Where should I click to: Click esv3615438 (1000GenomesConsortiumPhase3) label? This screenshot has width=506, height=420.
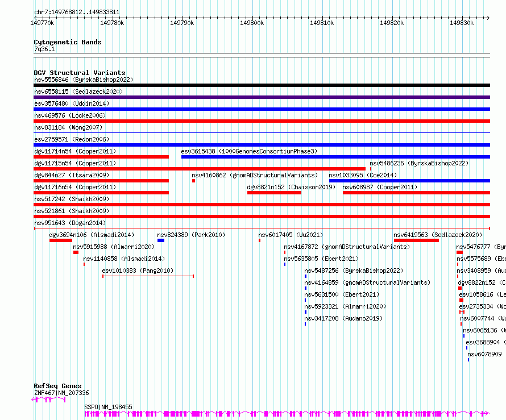[x=249, y=151]
